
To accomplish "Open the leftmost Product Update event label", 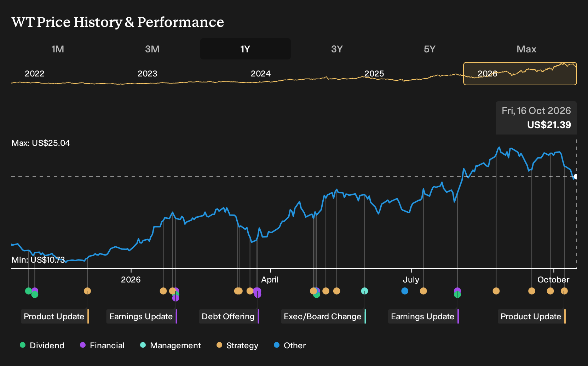I will click(55, 316).
